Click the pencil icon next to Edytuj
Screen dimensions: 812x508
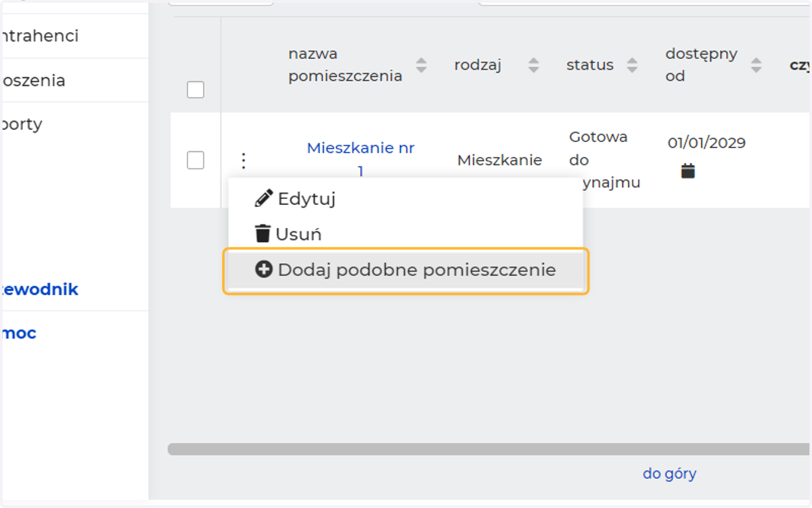(263, 199)
